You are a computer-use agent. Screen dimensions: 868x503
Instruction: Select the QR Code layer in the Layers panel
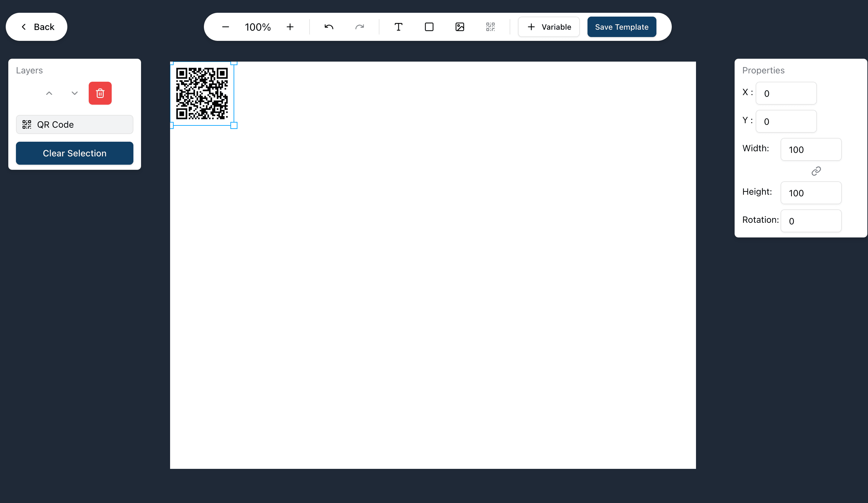click(x=74, y=124)
